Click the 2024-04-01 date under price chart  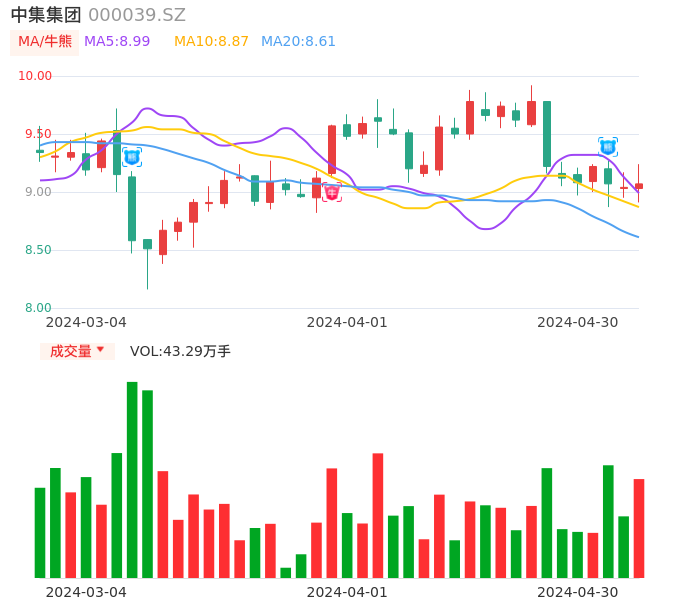pos(347,322)
